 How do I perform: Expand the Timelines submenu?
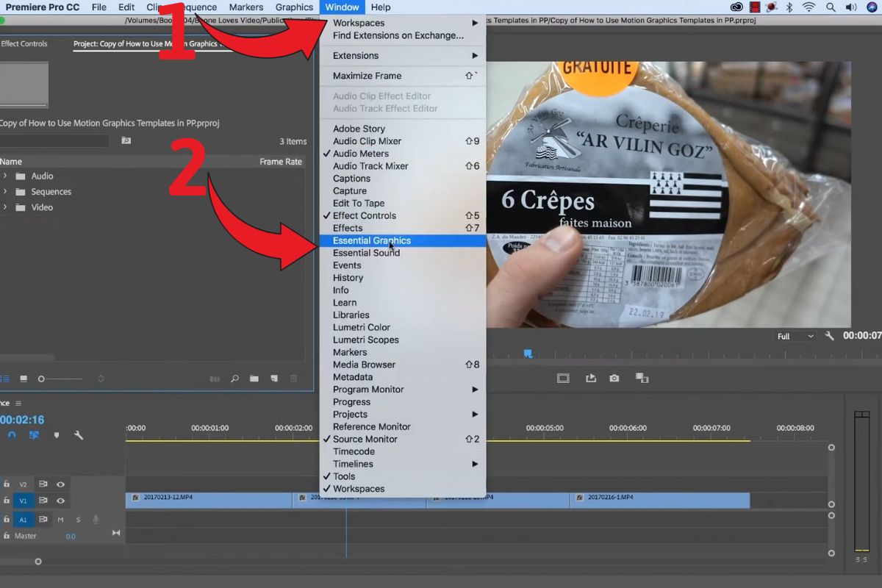click(x=403, y=464)
